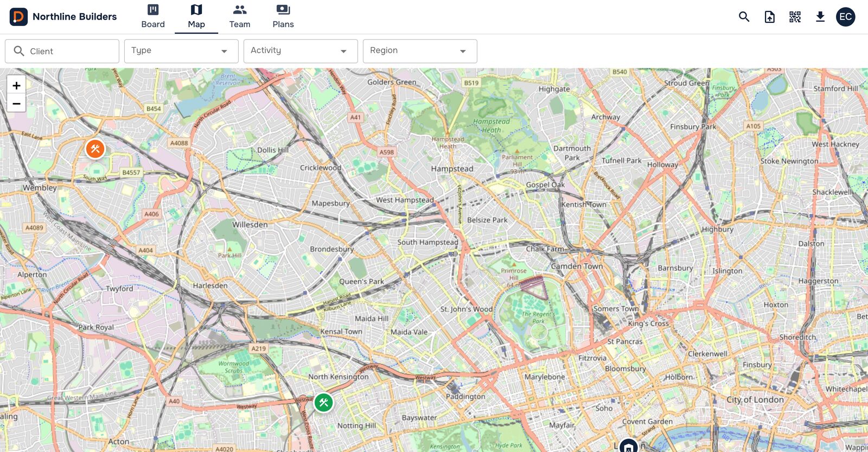Click in the Client search field
The width and height of the screenshot is (868, 452).
[x=62, y=51]
